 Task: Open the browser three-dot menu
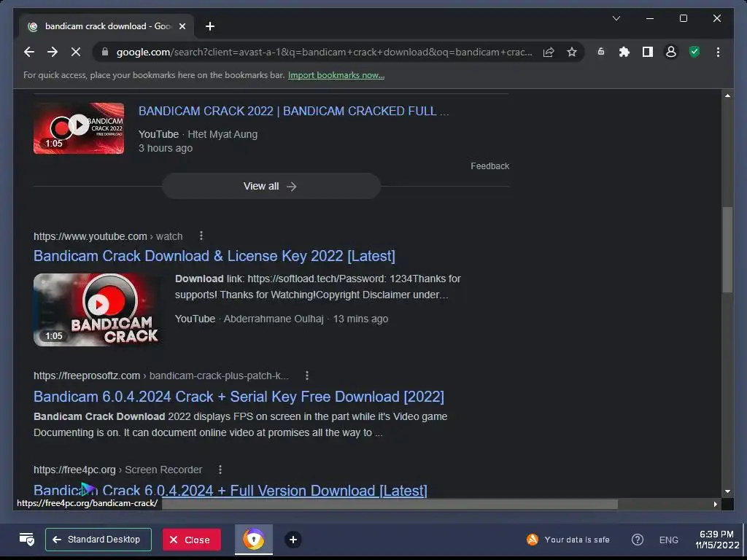pyautogui.click(x=718, y=52)
